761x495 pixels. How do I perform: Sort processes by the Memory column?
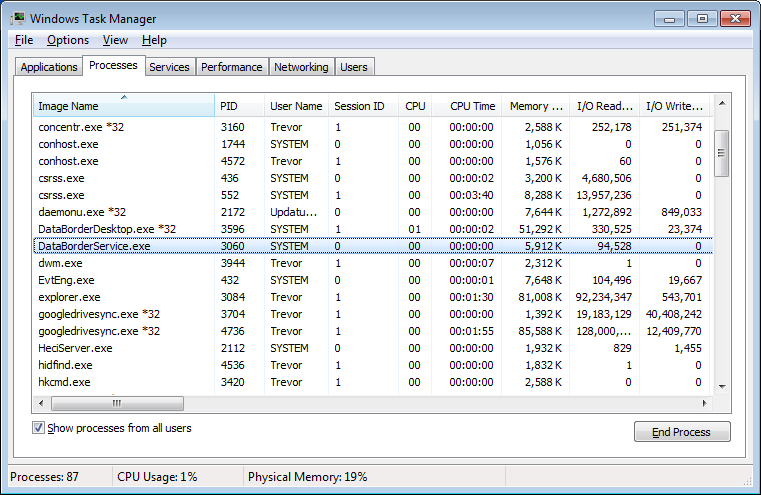pyautogui.click(x=535, y=106)
